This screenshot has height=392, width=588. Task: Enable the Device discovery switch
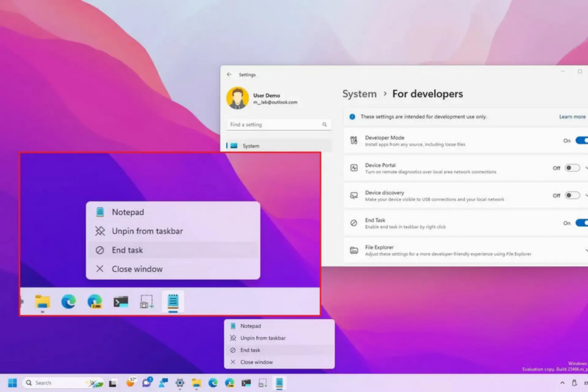pyautogui.click(x=572, y=195)
